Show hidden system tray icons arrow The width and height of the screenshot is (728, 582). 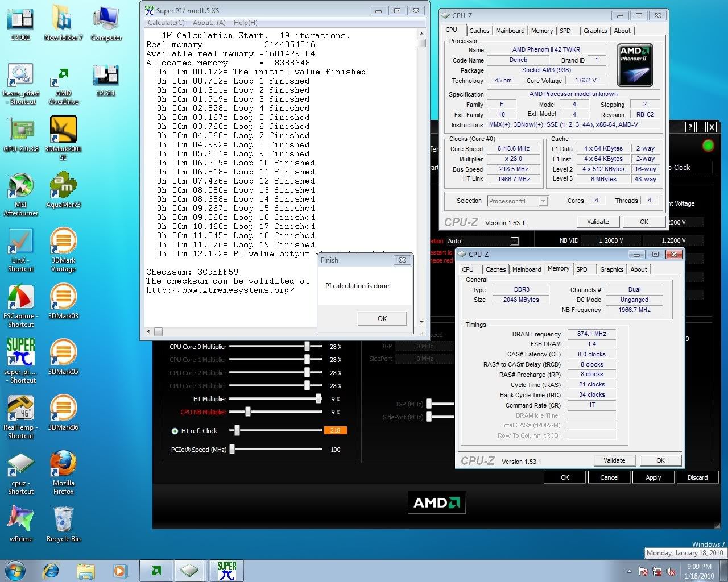[x=628, y=571]
